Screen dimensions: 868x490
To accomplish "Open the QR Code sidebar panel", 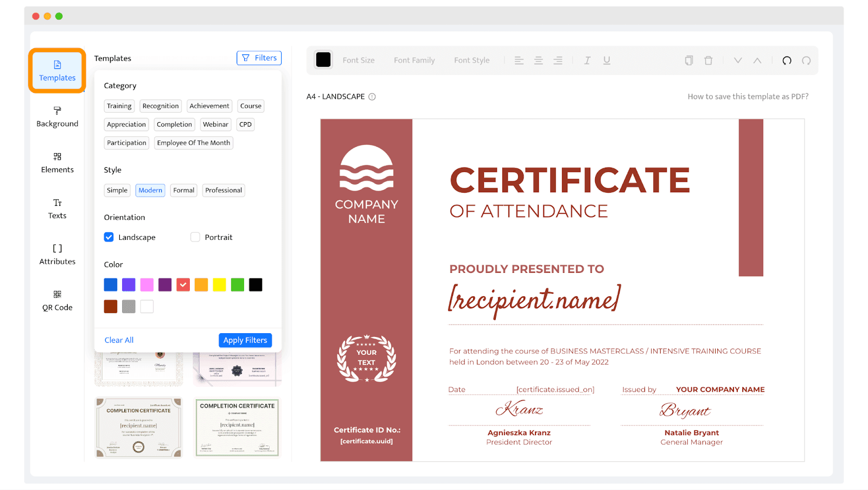I will click(x=57, y=301).
